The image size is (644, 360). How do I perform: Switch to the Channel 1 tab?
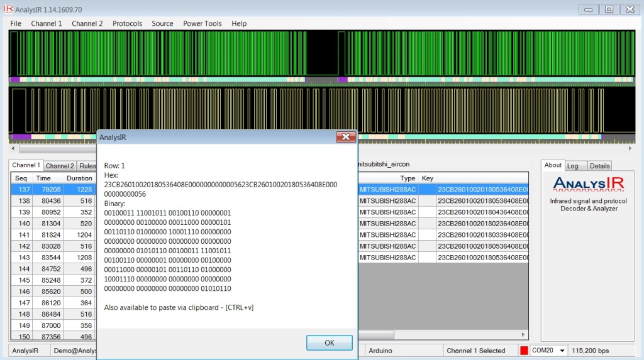click(26, 165)
